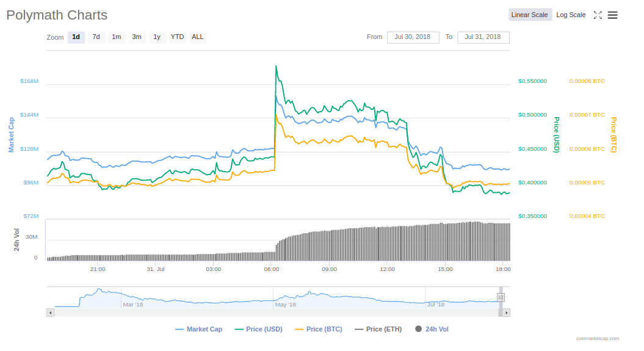
Task: Click the 12:00 time axis label
Action: tap(387, 269)
